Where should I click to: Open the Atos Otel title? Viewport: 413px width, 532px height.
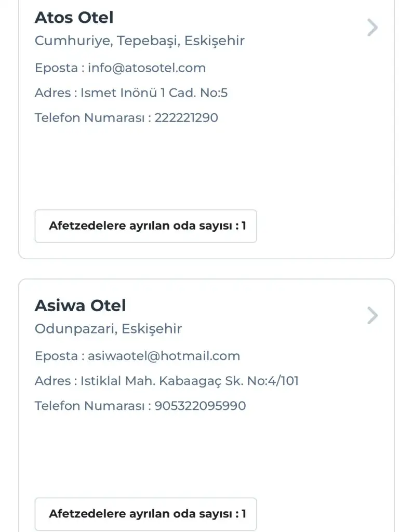click(x=74, y=18)
